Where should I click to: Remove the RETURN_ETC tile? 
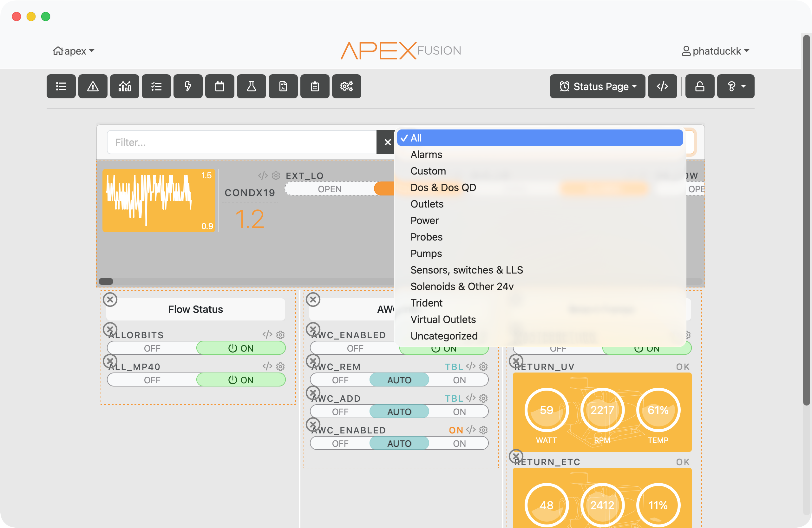click(516, 456)
